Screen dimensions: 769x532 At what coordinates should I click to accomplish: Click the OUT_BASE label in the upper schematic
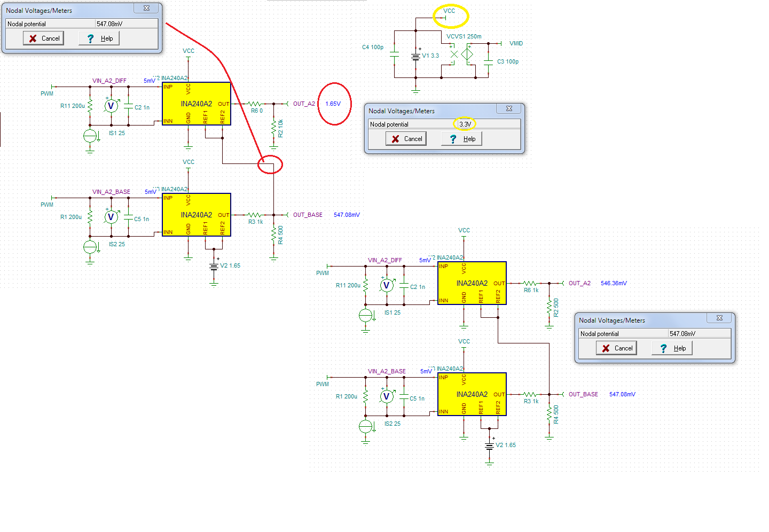[308, 215]
